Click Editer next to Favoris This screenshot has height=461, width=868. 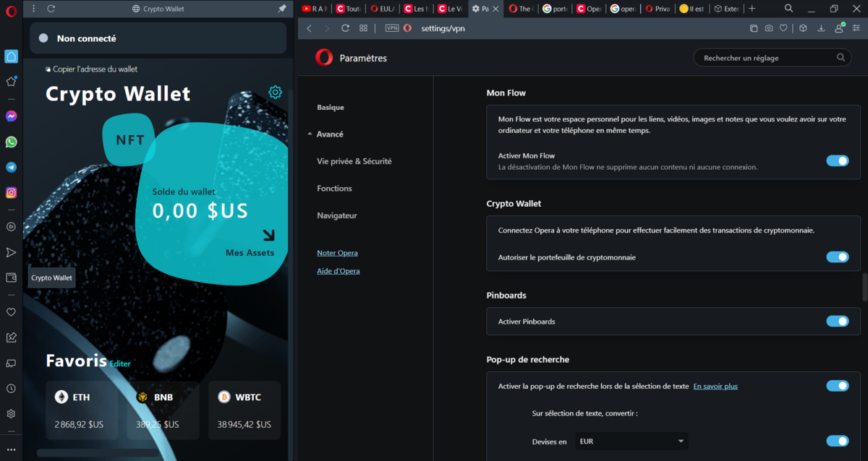tap(120, 363)
